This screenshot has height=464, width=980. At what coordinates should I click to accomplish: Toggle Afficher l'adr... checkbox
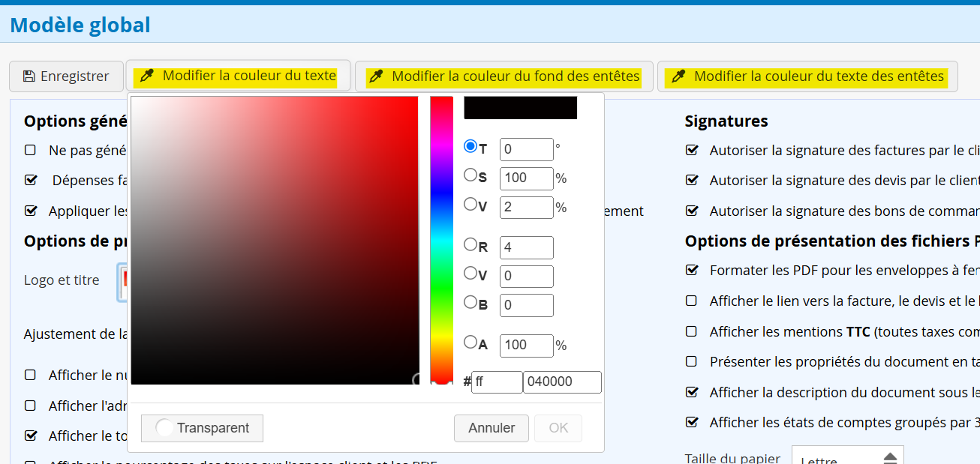tap(30, 406)
